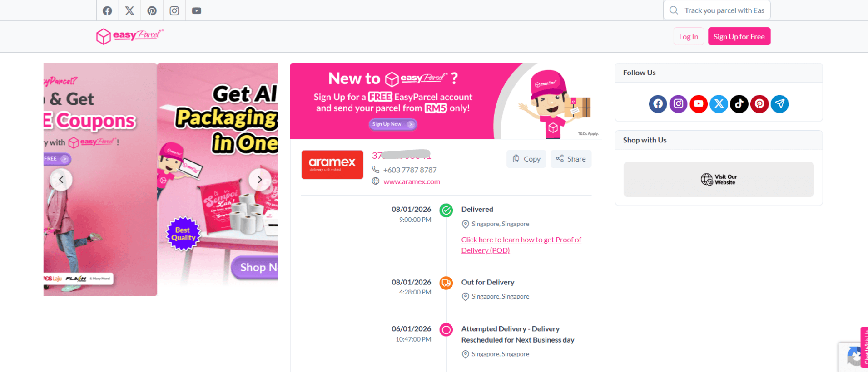Open www.aramex.com website link
Image resolution: width=868 pixels, height=372 pixels.
(x=412, y=181)
